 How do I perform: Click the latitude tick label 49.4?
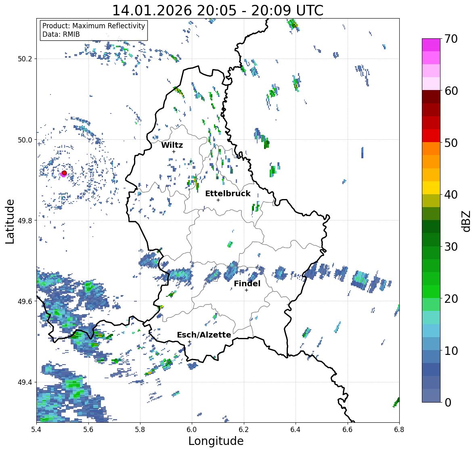point(25,382)
